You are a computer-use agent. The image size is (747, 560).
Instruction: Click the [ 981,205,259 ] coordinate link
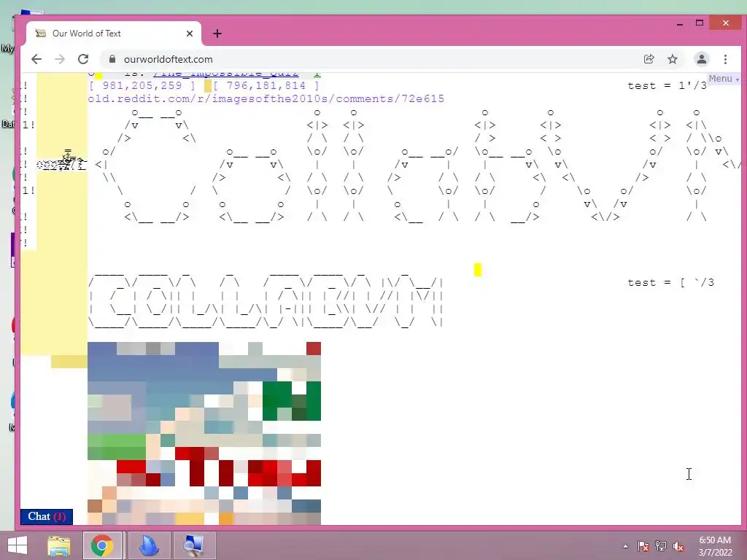pos(142,86)
